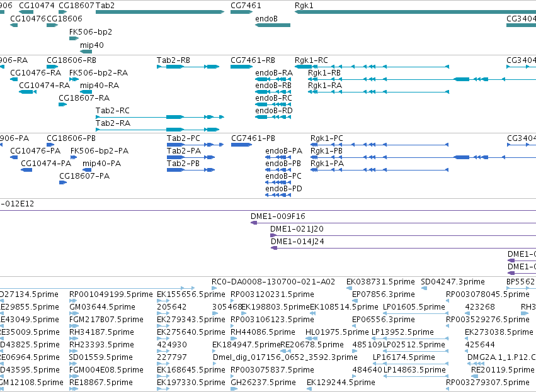Click the FK506-bp2 gene label

[x=91, y=31]
